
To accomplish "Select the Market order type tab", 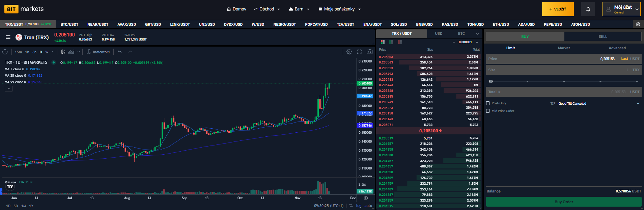I will (564, 48).
